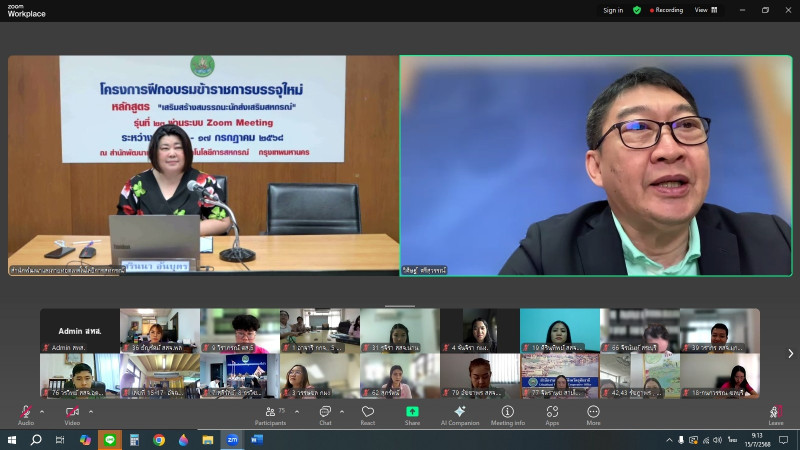Open LINE app from taskbar
Image resolution: width=800 pixels, height=450 pixels.
coord(110,440)
